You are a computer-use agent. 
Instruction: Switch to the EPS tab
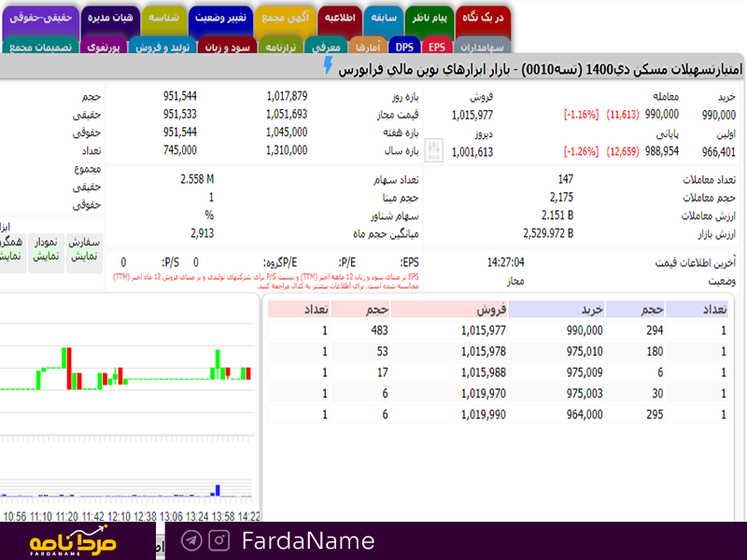tap(436, 47)
